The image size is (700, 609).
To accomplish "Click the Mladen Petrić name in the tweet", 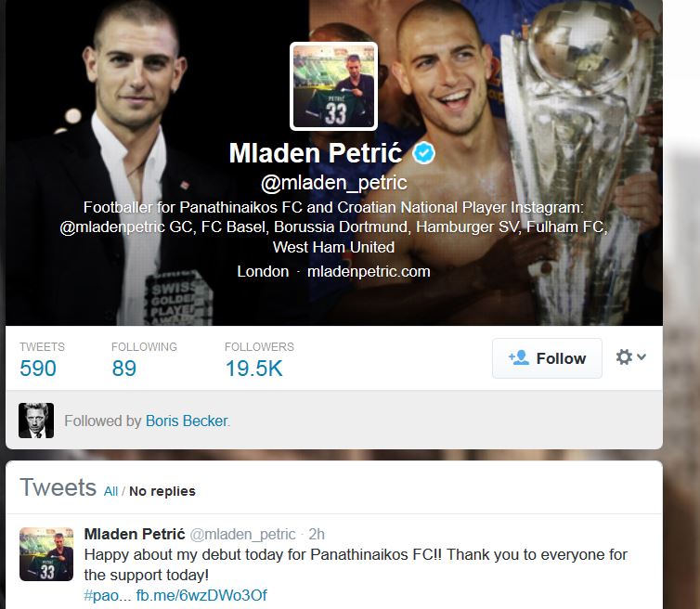I will click(135, 534).
